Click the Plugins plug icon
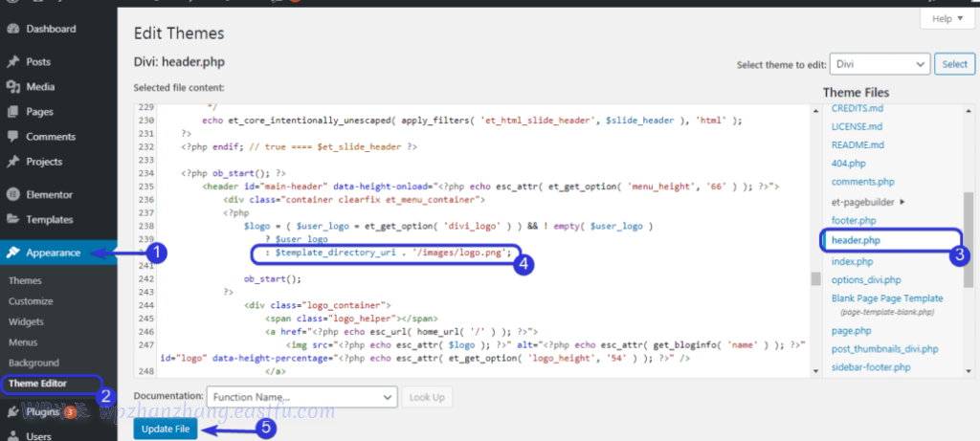Viewport: 980px width, 441px height. pos(13,411)
